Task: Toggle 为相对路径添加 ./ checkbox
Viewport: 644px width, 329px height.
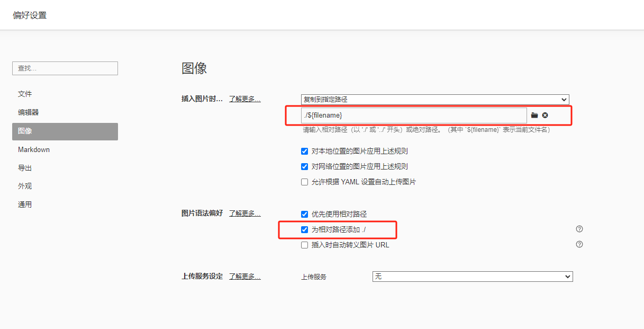Action: (304, 230)
